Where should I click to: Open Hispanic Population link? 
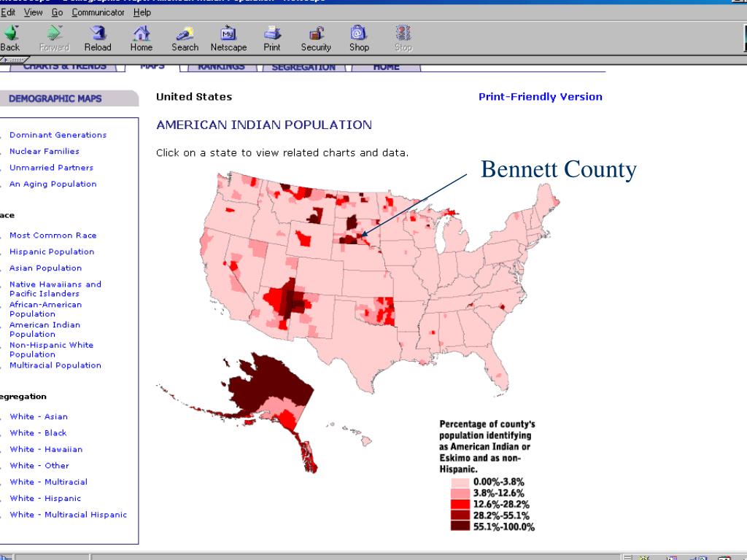pos(52,252)
